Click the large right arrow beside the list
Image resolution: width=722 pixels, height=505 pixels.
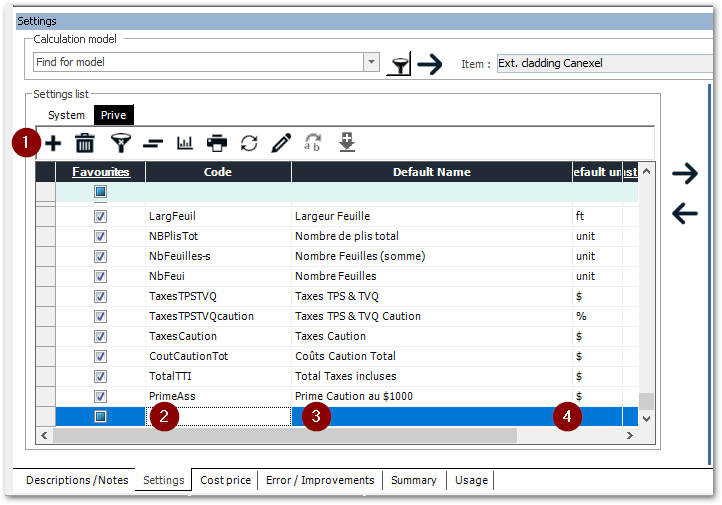(685, 174)
